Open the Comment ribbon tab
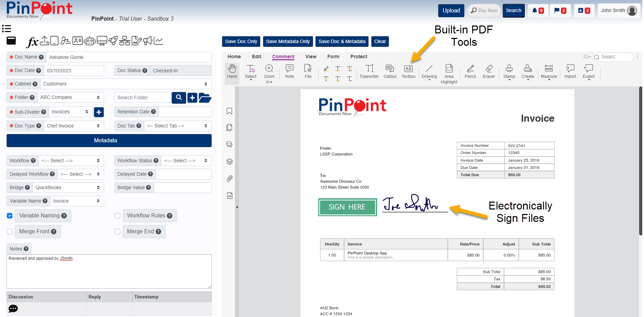 [x=283, y=57]
